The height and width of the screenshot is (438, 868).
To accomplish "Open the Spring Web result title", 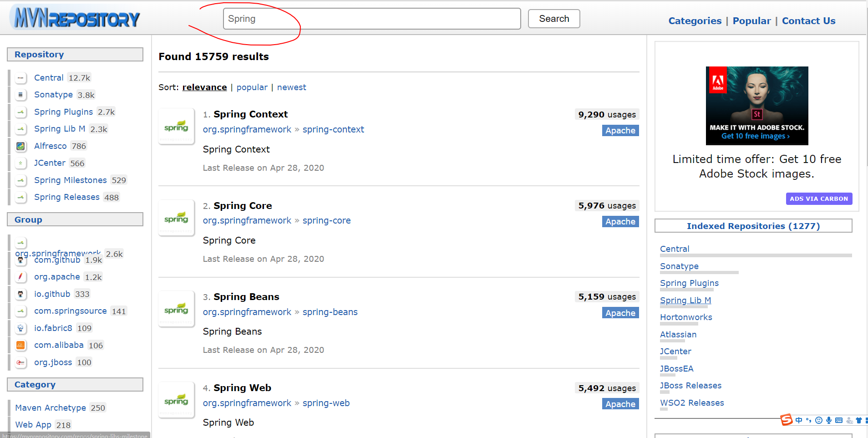I will (242, 388).
